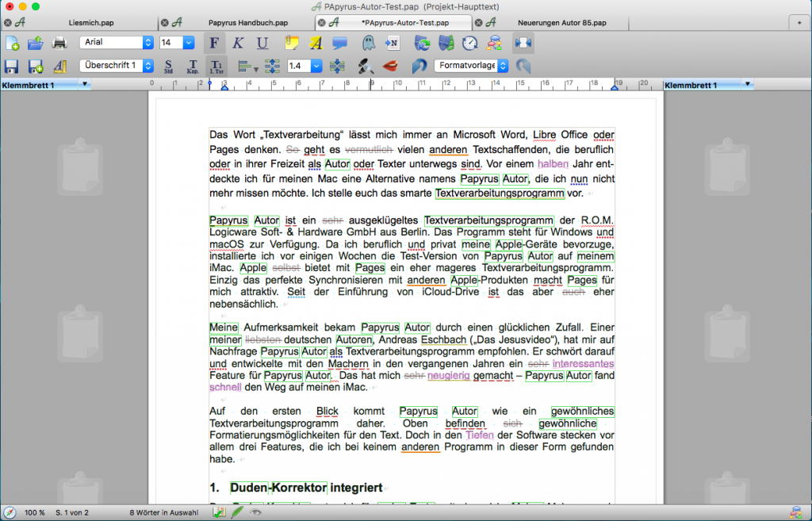
Task: Click the printer icon to print
Action: (x=59, y=43)
